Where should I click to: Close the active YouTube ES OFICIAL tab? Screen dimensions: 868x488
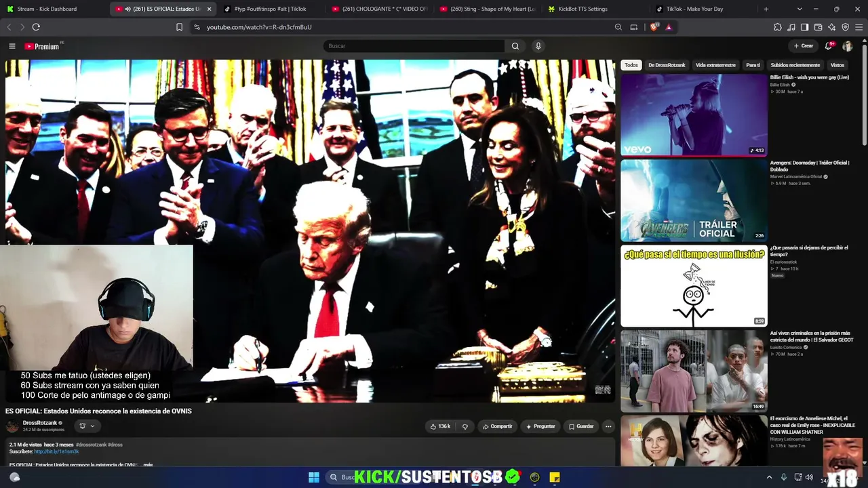click(209, 9)
